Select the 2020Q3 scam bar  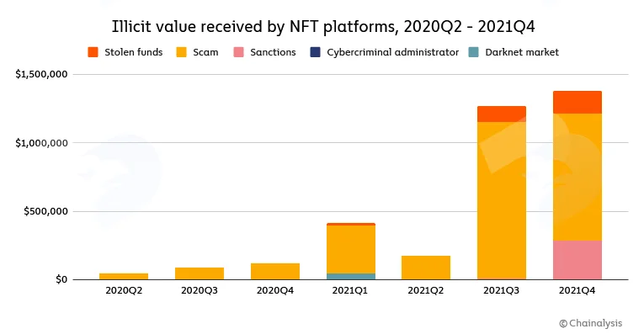200,273
